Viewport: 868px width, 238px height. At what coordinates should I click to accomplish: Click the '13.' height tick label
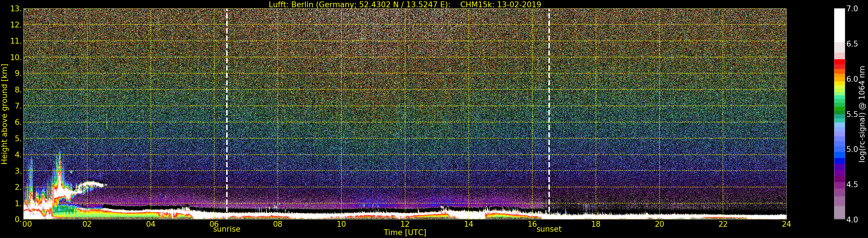pos(16,9)
